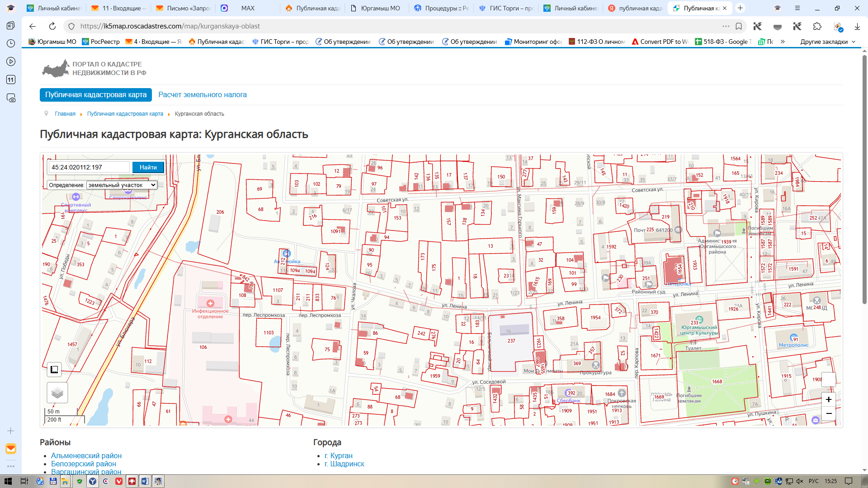Zoom out the cadastral map
Image resolution: width=868 pixels, height=488 pixels.
[828, 413]
